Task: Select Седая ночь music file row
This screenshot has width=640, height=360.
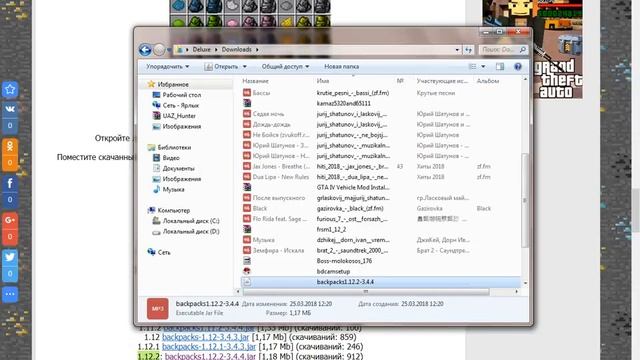Action: coord(381,114)
